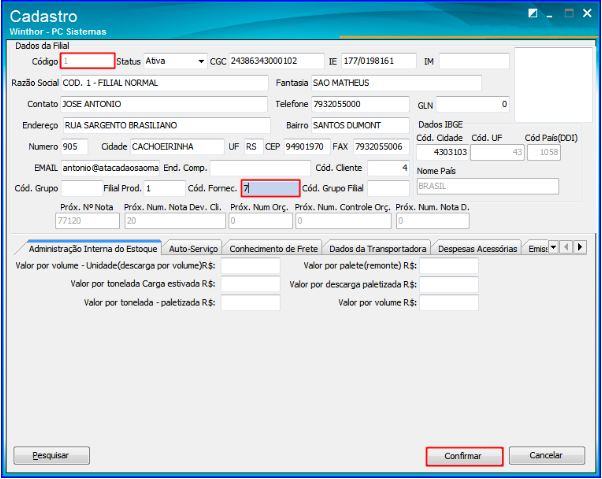Click the Pesquisar button
Image resolution: width=602 pixels, height=479 pixels.
pos(50,455)
